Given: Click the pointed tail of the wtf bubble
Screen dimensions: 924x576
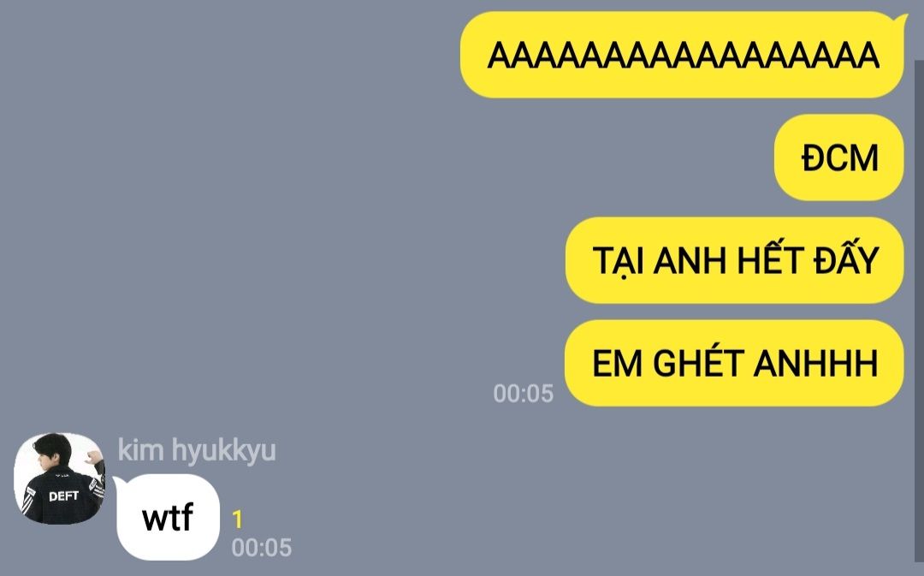Looking at the screenshot, I should (118, 484).
